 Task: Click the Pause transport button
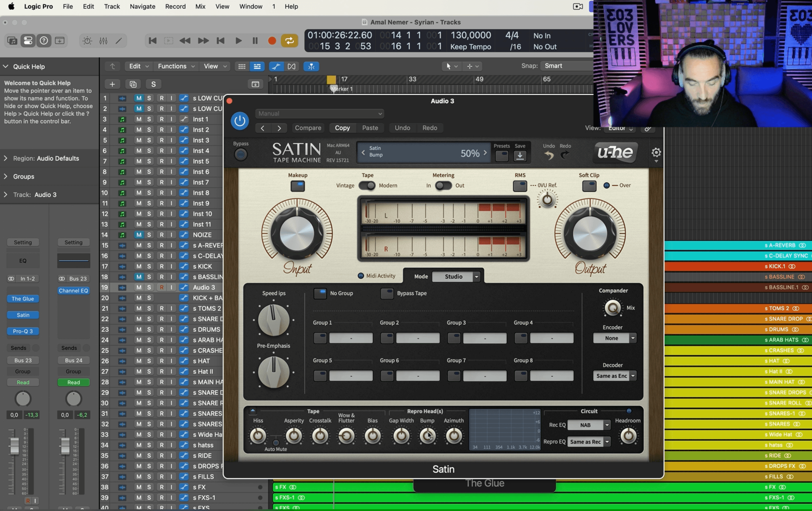click(x=255, y=41)
